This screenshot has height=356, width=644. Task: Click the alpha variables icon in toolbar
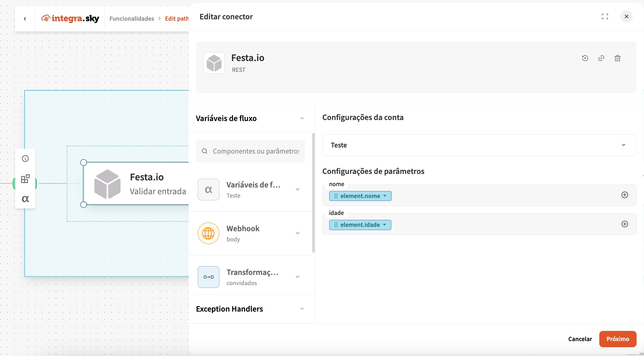point(25,199)
